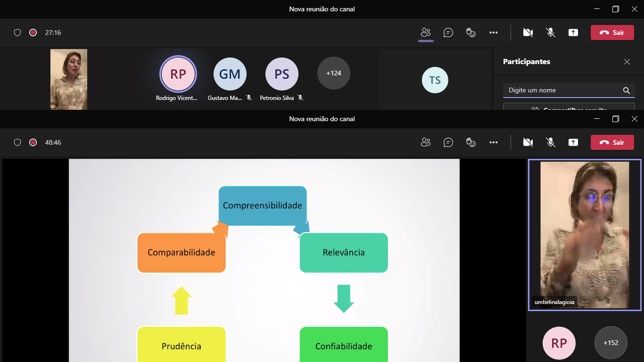Open reactions in the 48:46 meeting window

(x=471, y=142)
